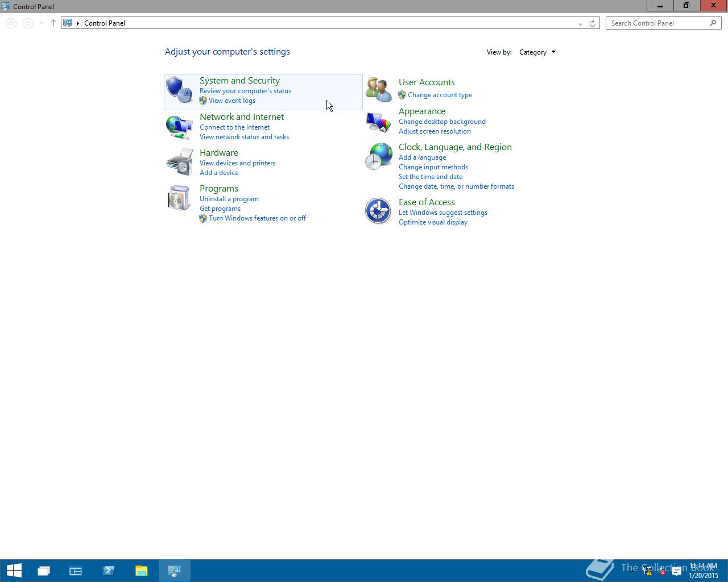Open the Windows Start button
The image size is (728, 582).
(14, 571)
